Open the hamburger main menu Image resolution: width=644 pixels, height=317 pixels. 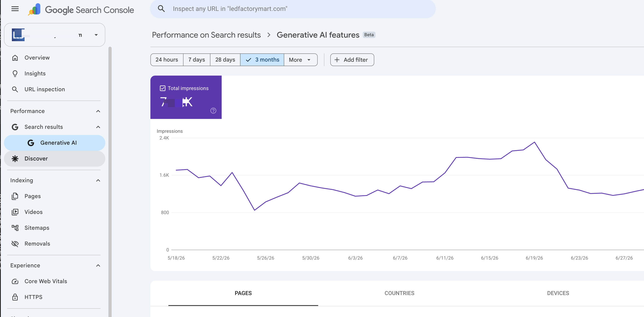(x=15, y=9)
